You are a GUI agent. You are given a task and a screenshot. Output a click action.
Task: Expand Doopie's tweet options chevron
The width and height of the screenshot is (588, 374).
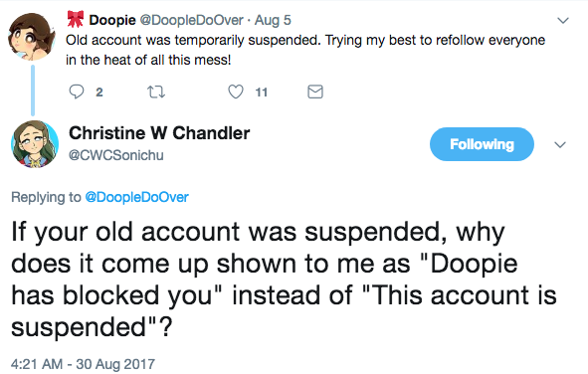point(563,20)
